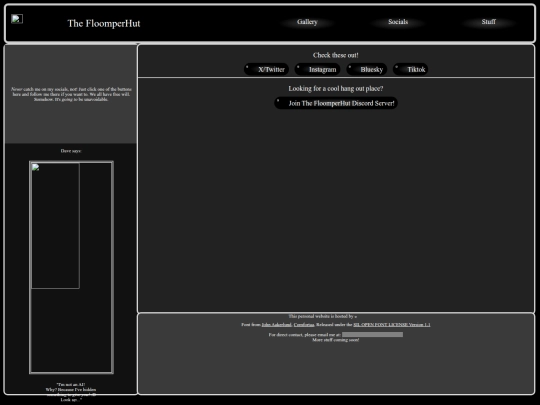
Task: Click the icon inside the X/Twitter button
Action: [247, 67]
